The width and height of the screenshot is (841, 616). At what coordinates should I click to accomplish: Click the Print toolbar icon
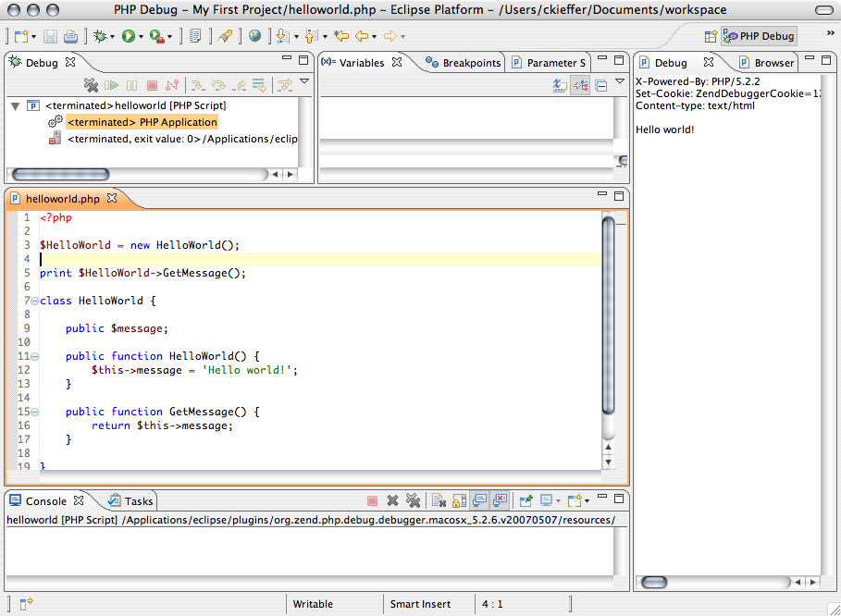pyautogui.click(x=70, y=36)
